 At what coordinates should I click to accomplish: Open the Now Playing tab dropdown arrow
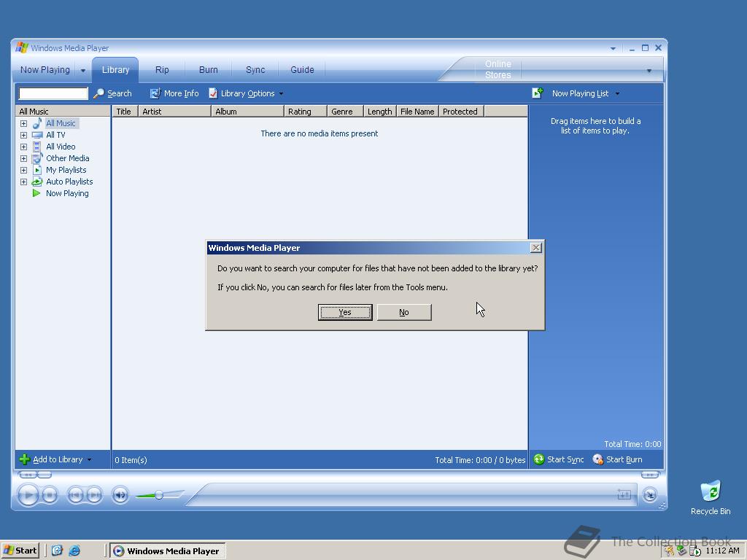click(x=83, y=71)
